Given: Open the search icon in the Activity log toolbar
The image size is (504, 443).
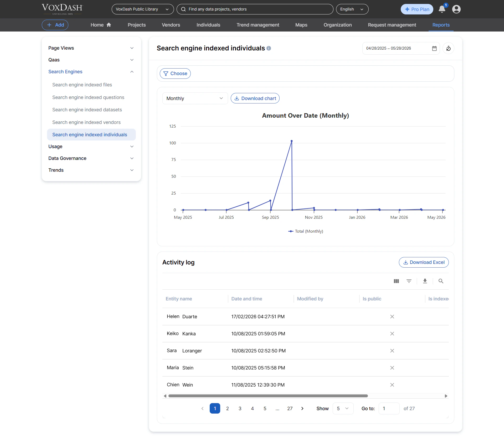Looking at the screenshot, I should pyautogui.click(x=441, y=281).
